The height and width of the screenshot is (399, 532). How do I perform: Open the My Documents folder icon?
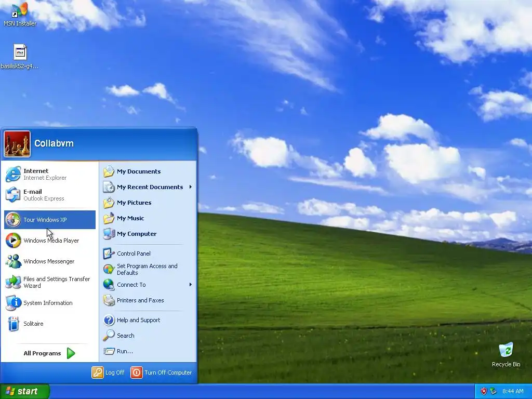(x=109, y=171)
